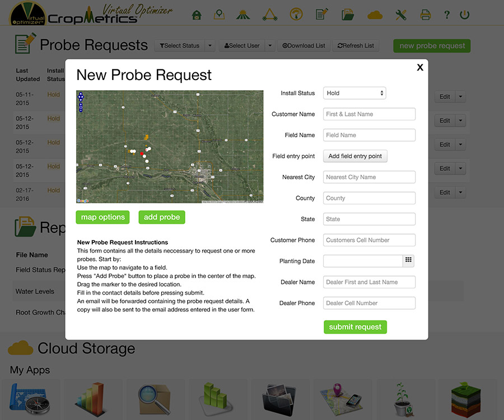Screen dimensions: 504x420
Task: Open the Install Status dropdown
Action: coord(354,93)
